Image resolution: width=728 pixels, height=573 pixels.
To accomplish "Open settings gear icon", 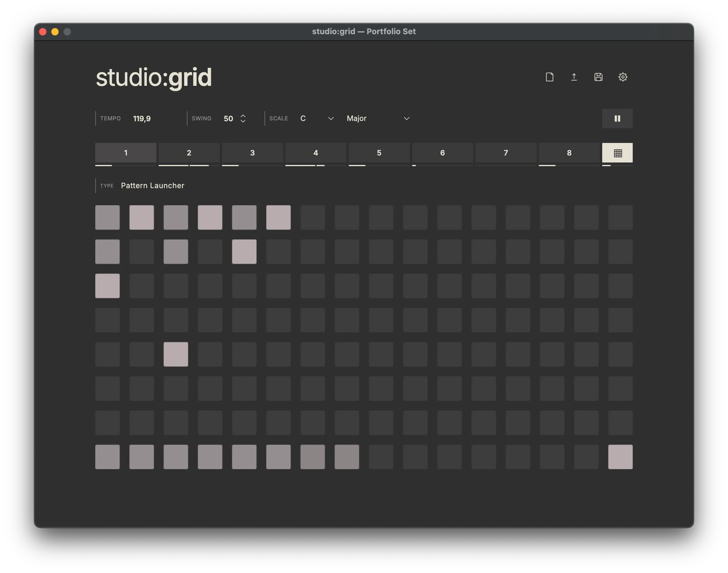I will 623,77.
